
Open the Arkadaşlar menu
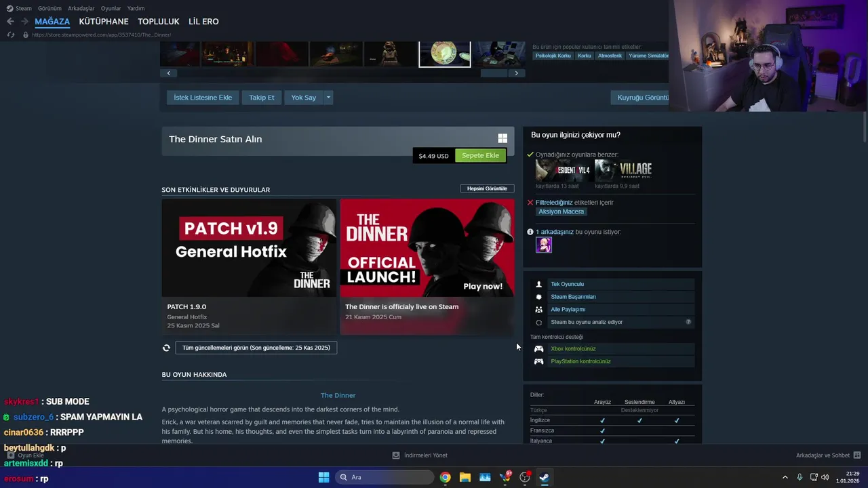coord(81,8)
